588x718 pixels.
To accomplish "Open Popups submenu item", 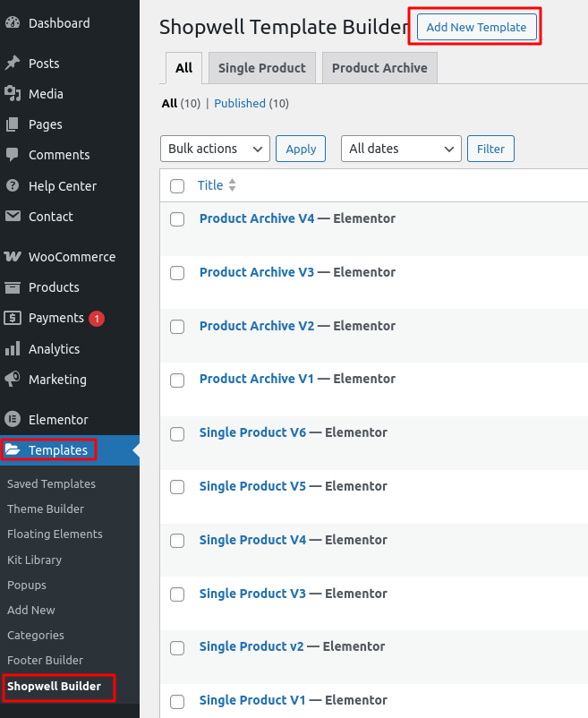I will (x=27, y=585).
